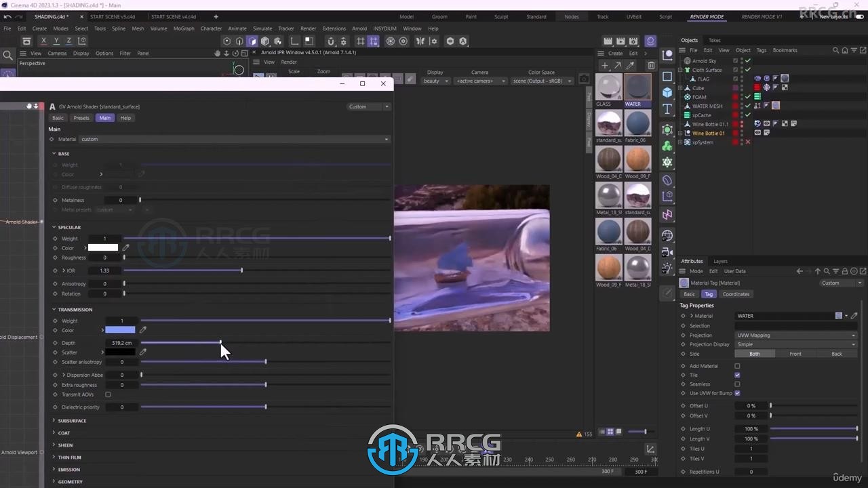Click the material eyedropper icon
The width and height of the screenshot is (868, 488).
pos(630,66)
